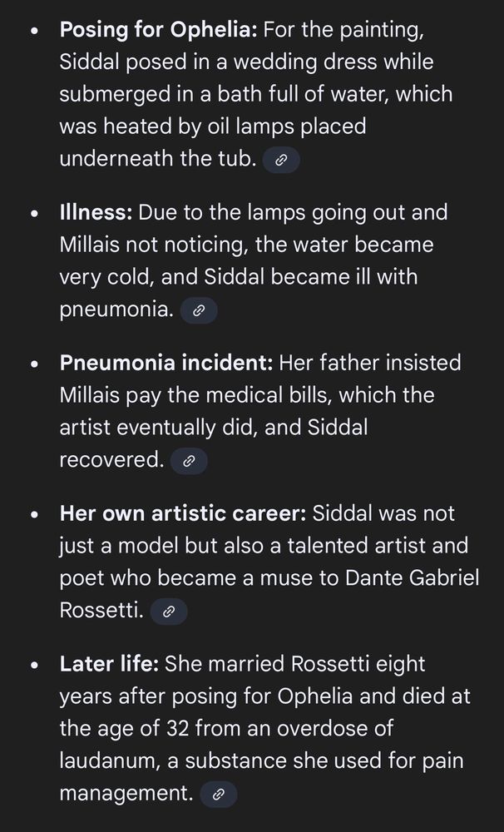Select 'Her own artistic career:' heading
Image resolution: width=504 pixels, height=832 pixels.
(x=183, y=513)
